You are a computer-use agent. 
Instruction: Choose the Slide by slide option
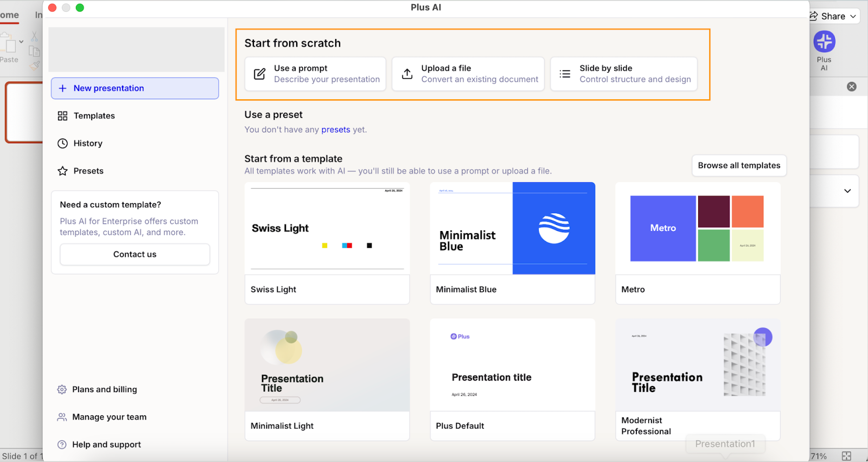[624, 74]
